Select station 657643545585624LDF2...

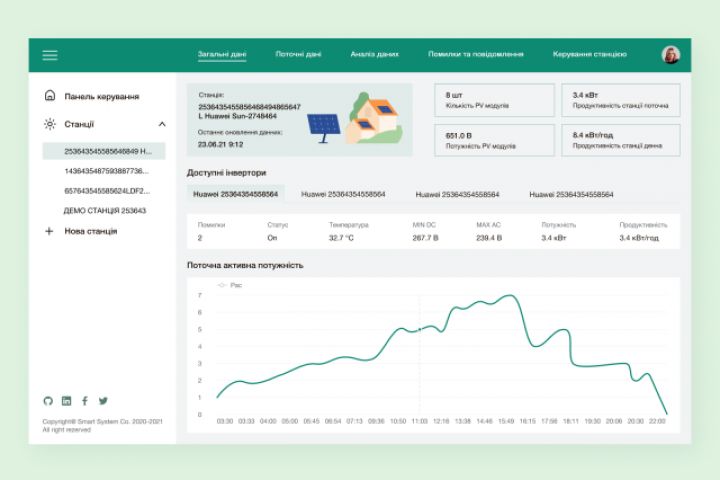(107, 191)
